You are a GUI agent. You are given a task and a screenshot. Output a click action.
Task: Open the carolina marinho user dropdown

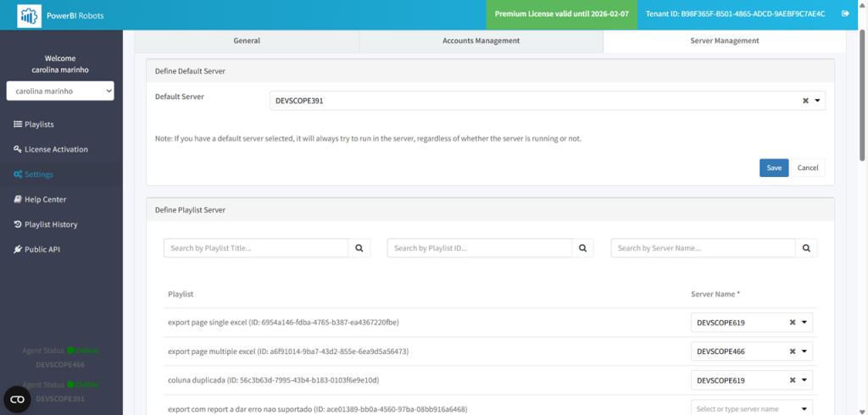[x=60, y=91]
